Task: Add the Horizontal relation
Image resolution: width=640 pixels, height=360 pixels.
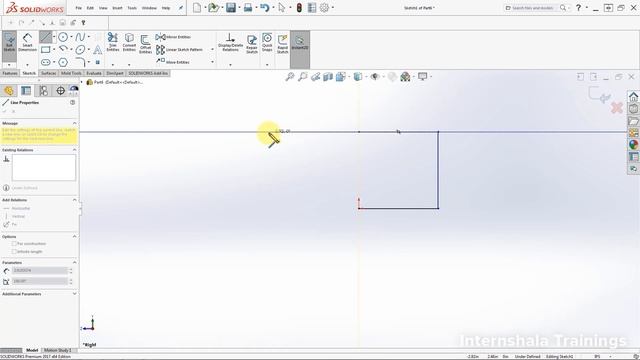Action: [17, 208]
